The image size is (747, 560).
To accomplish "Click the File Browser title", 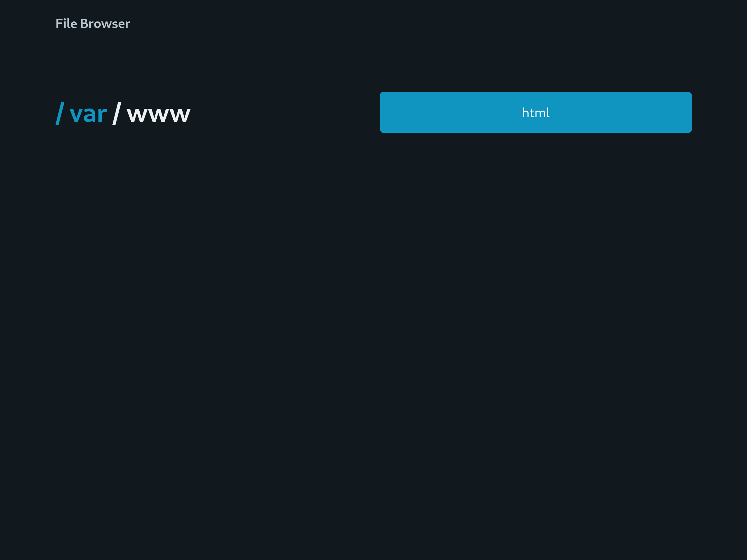I will [92, 24].
